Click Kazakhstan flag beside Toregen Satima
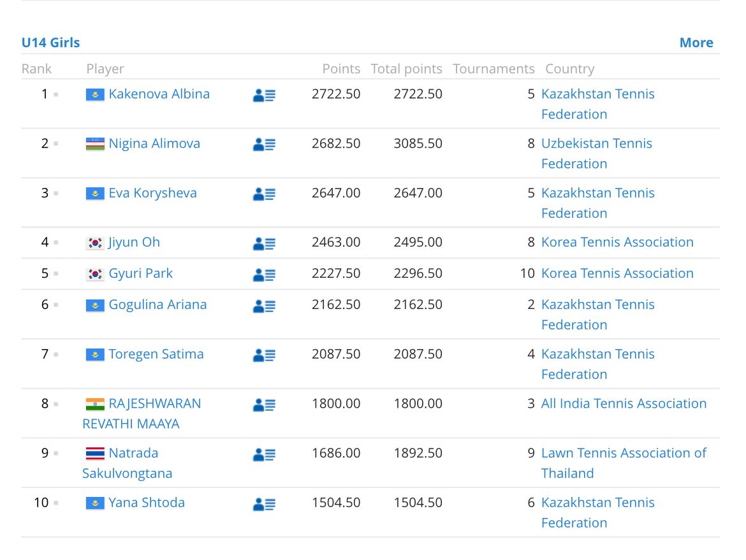 [95, 355]
